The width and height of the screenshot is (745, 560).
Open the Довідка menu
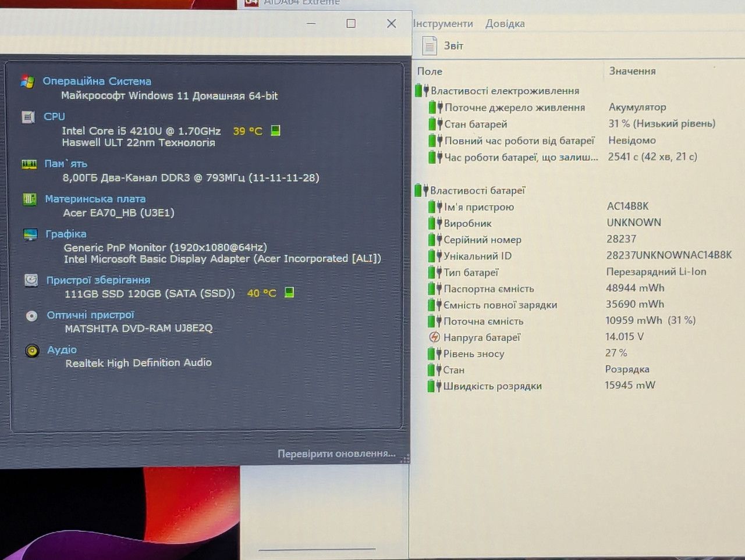[x=505, y=24]
